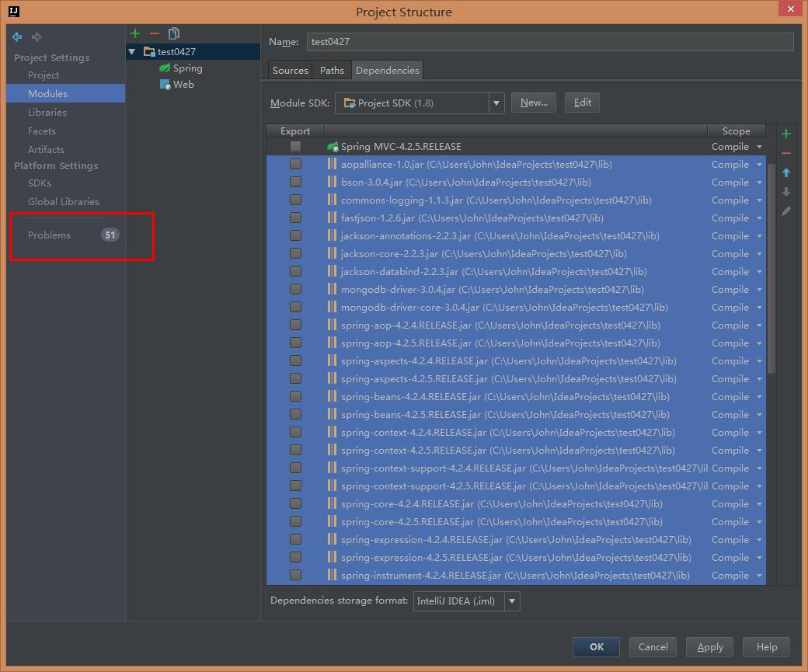Open the Facets settings section
The height and width of the screenshot is (672, 808).
[x=42, y=131]
